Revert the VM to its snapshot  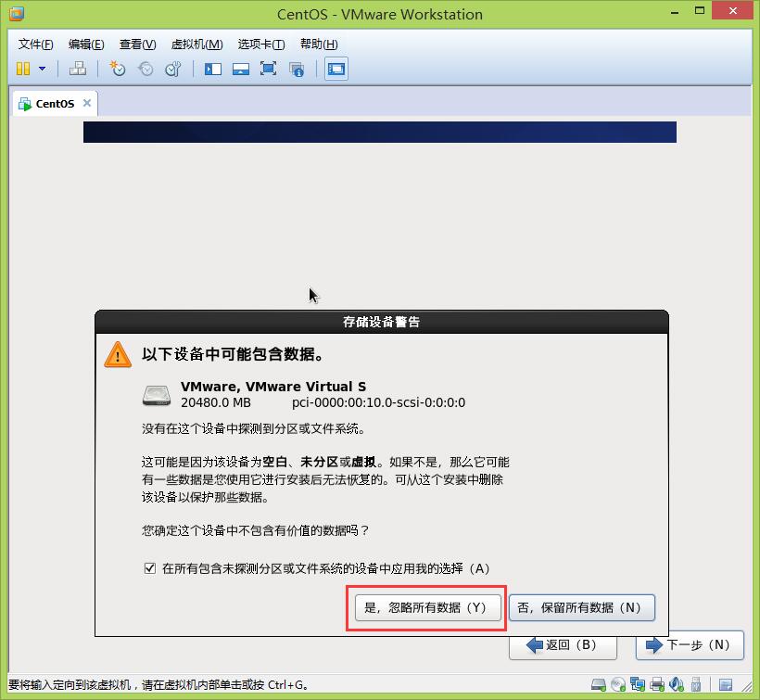[x=146, y=68]
